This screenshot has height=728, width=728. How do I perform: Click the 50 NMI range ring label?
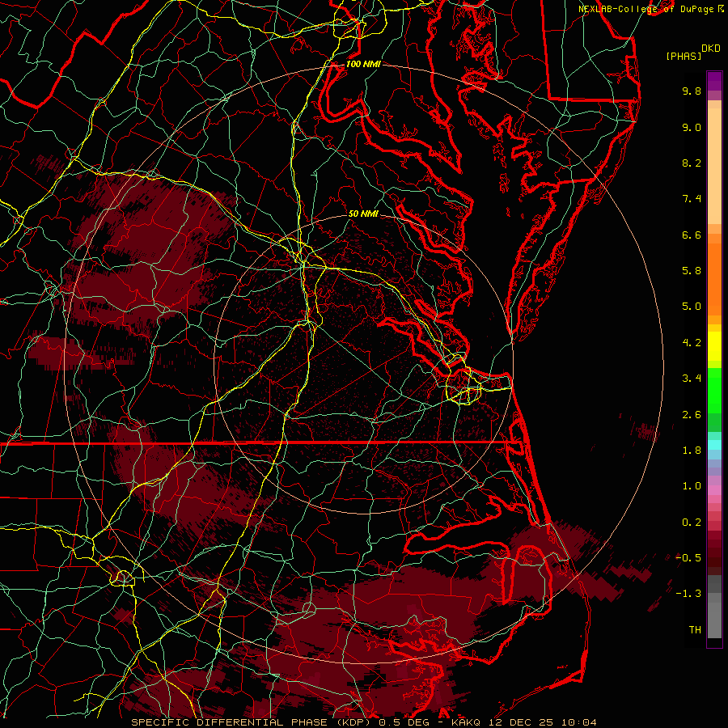[x=363, y=214]
